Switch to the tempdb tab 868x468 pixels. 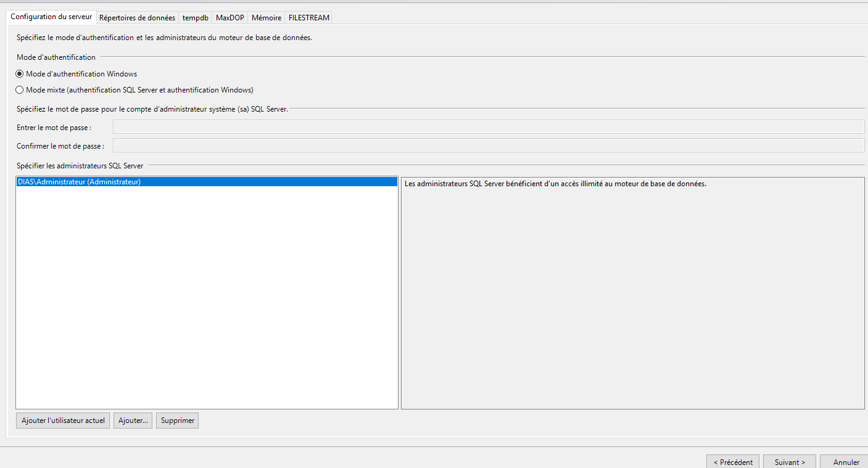[196, 18]
